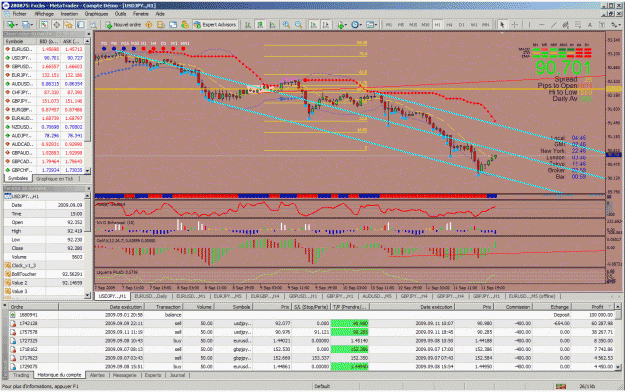Expand the New Chart dropdown arrow
The image size is (625, 392).
[17, 25]
